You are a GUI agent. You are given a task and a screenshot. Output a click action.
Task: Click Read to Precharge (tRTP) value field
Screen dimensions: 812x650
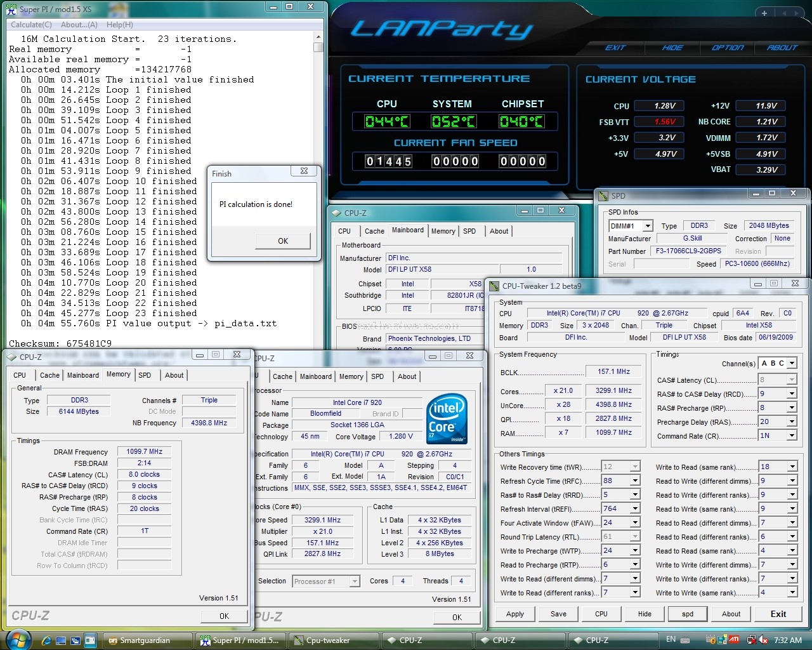[x=615, y=565]
